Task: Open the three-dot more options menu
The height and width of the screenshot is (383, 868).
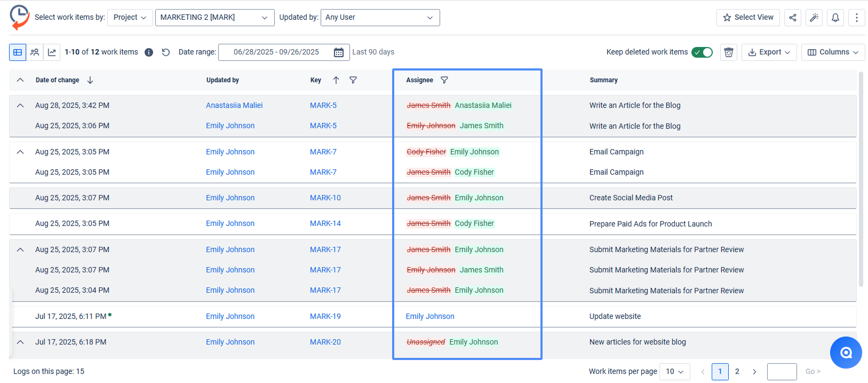Action: (x=857, y=18)
